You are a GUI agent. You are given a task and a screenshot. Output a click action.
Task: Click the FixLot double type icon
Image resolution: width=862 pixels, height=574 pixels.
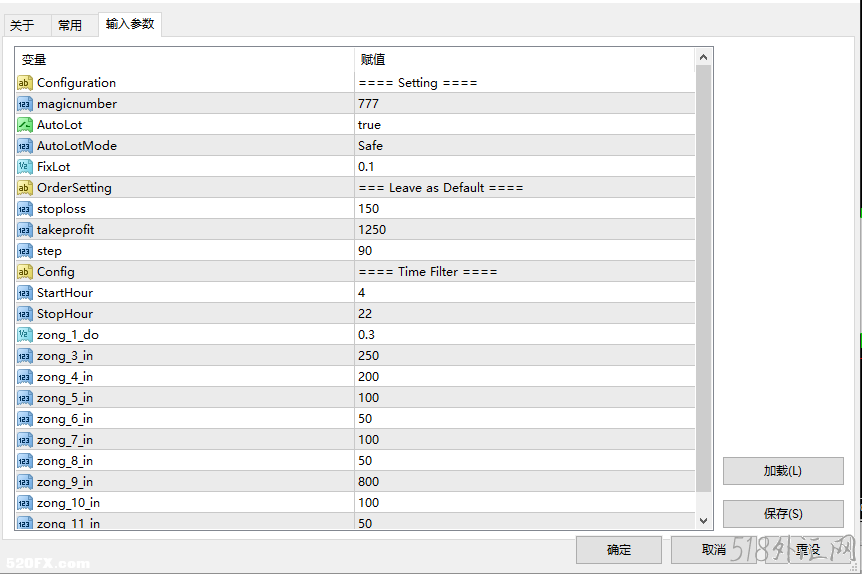[25, 167]
